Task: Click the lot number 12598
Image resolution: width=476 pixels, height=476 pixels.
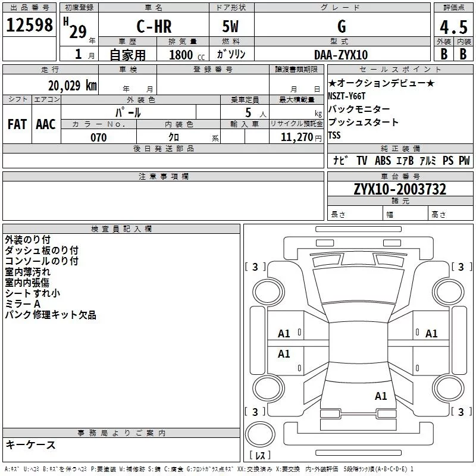Action: (x=29, y=25)
